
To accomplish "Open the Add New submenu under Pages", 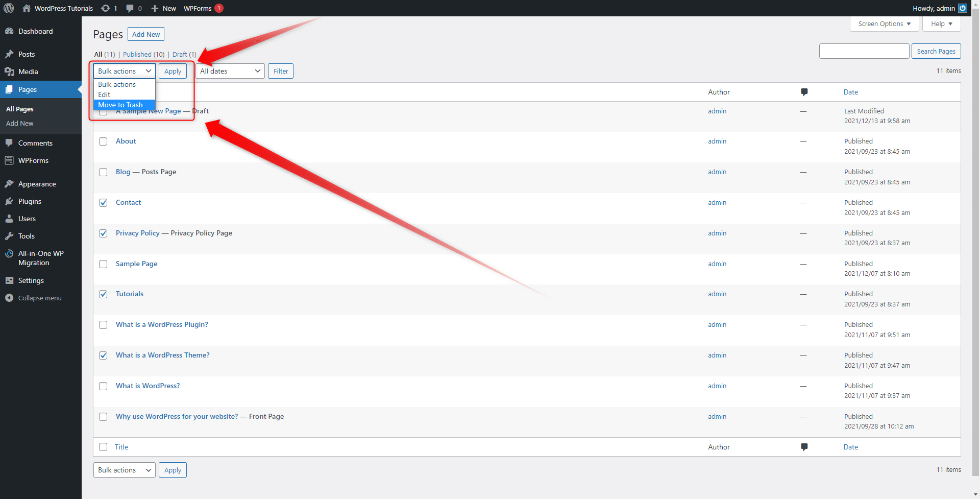I will point(19,123).
